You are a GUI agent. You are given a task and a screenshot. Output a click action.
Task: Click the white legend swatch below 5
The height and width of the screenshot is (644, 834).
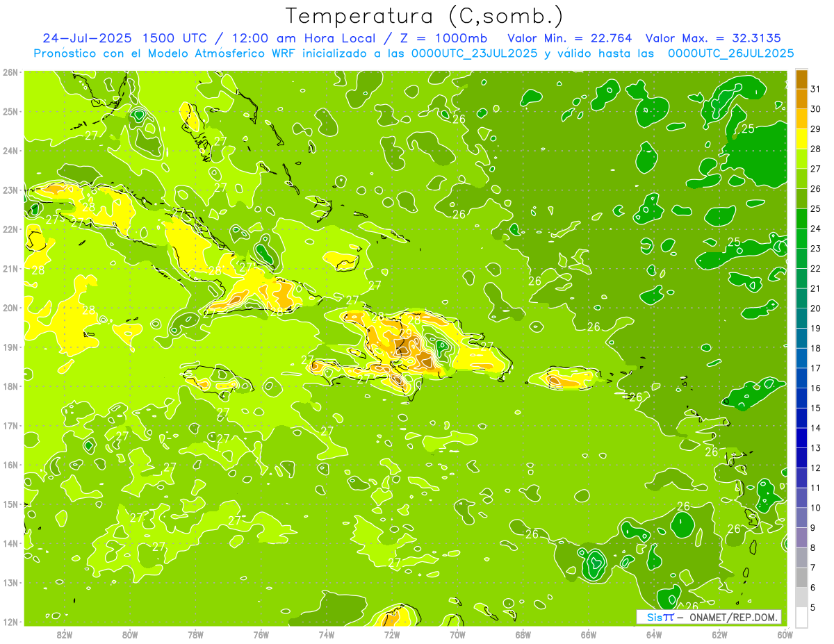pyautogui.click(x=801, y=617)
